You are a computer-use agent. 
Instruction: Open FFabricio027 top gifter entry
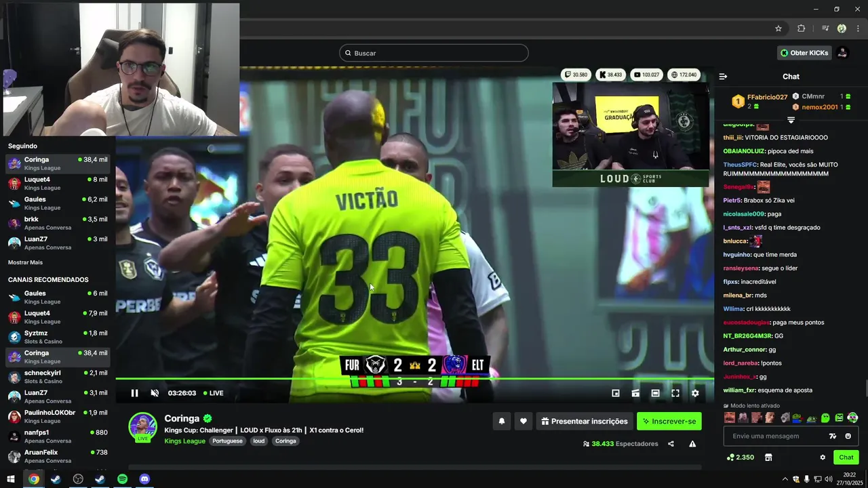click(759, 102)
